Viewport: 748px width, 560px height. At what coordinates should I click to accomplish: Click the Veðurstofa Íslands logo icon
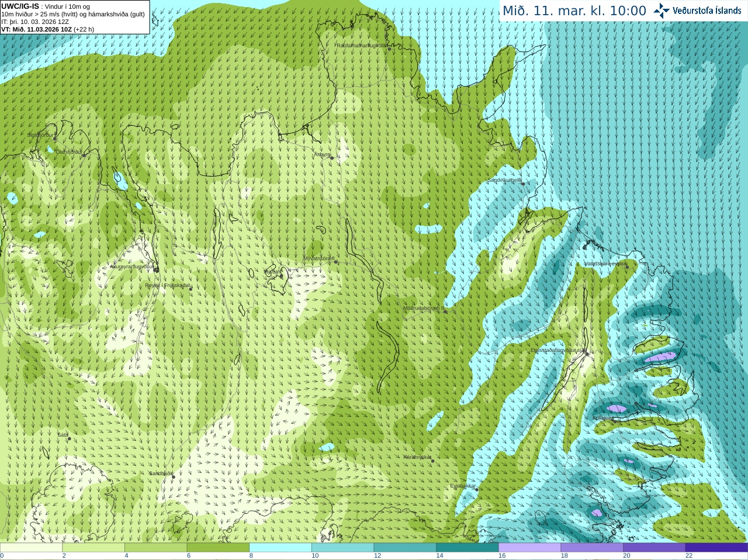point(661,10)
